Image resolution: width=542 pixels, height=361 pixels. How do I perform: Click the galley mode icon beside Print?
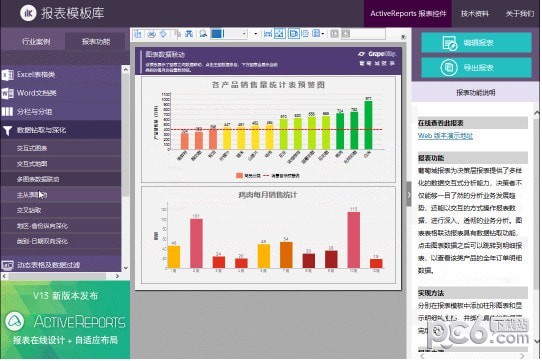click(163, 34)
